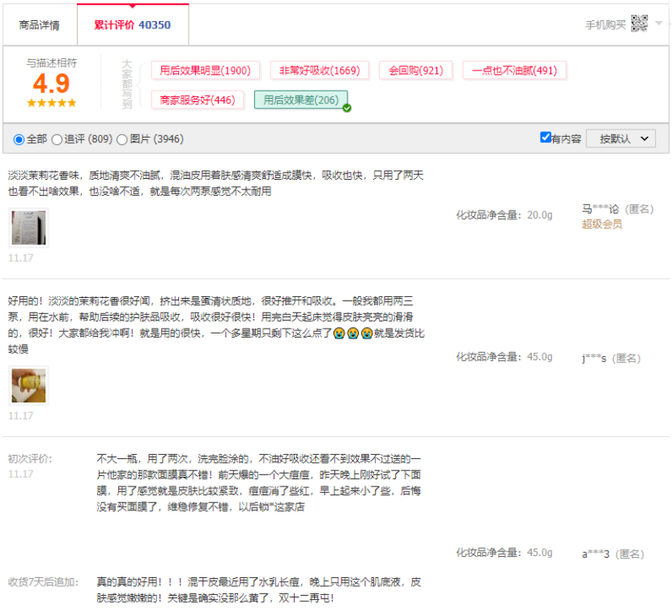Filter by 一点也不油腻(491) tag
This screenshot has height=616, width=672.
point(514,70)
